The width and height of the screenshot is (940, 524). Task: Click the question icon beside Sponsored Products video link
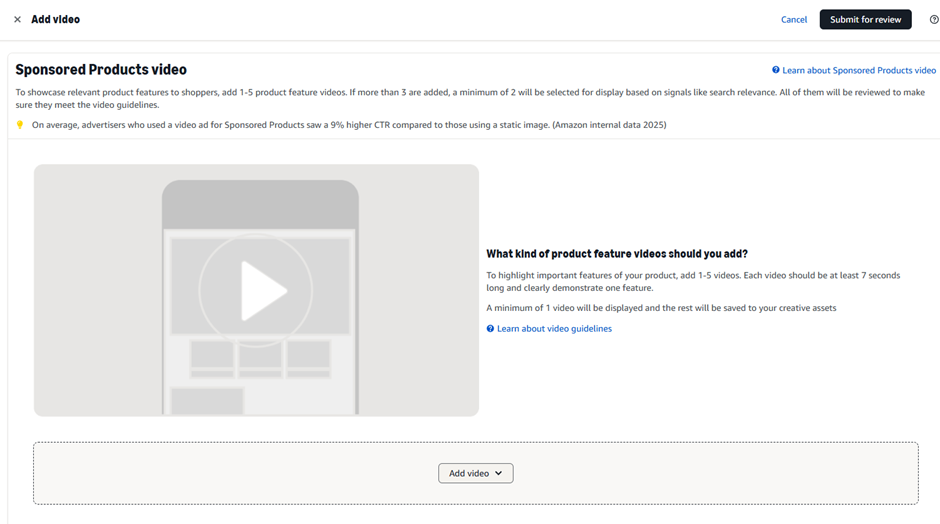pos(776,71)
